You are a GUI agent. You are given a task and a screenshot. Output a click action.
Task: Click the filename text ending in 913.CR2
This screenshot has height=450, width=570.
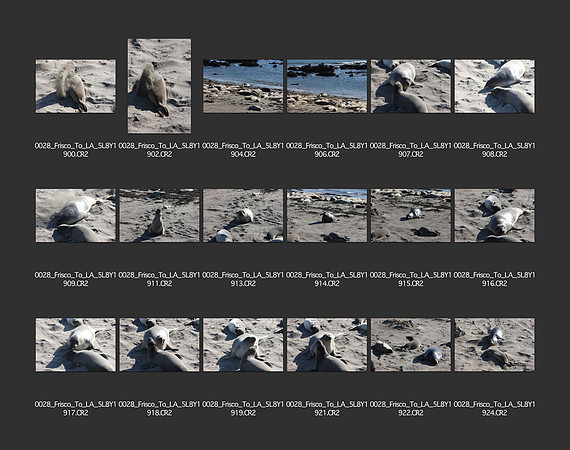(x=243, y=279)
